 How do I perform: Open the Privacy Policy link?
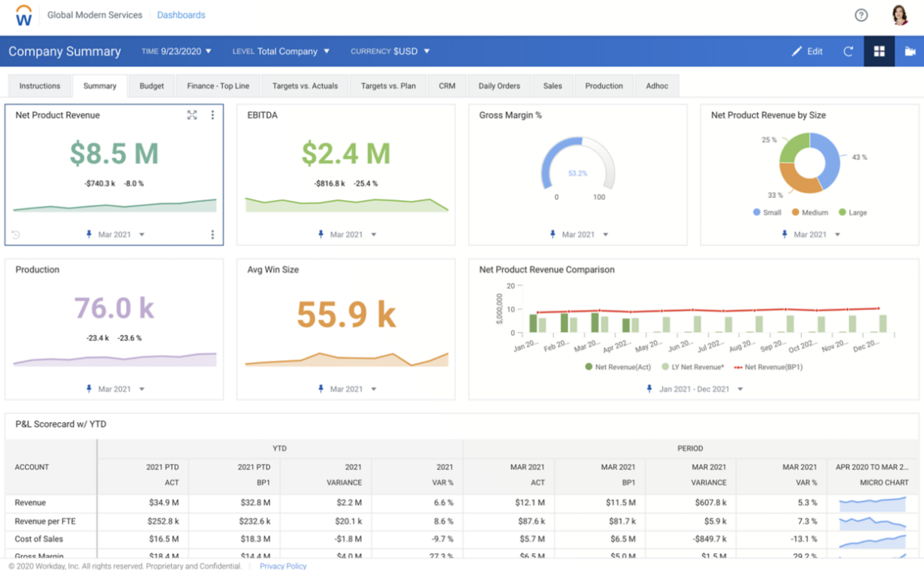(x=283, y=566)
